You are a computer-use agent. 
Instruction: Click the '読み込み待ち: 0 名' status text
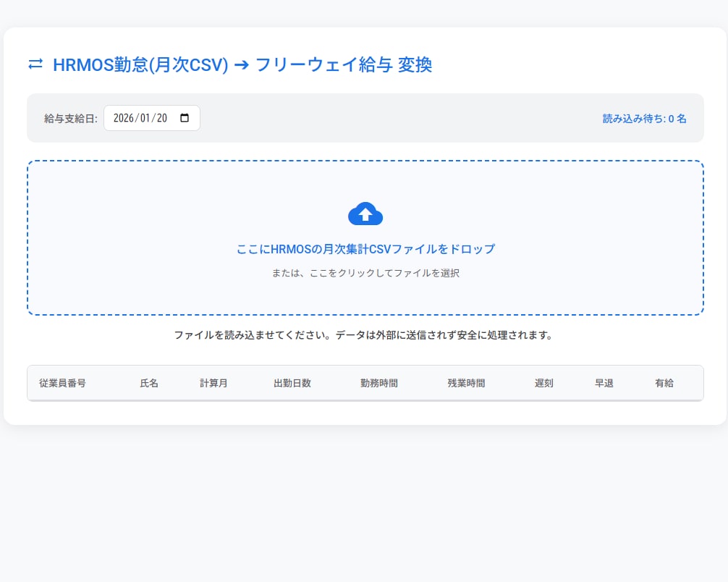click(645, 119)
